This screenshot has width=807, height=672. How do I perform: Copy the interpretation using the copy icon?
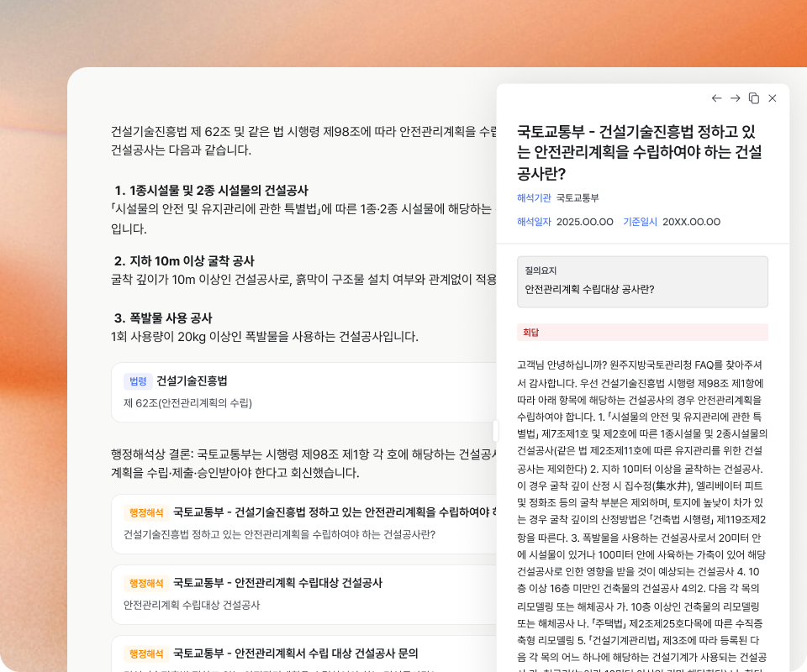tap(753, 98)
